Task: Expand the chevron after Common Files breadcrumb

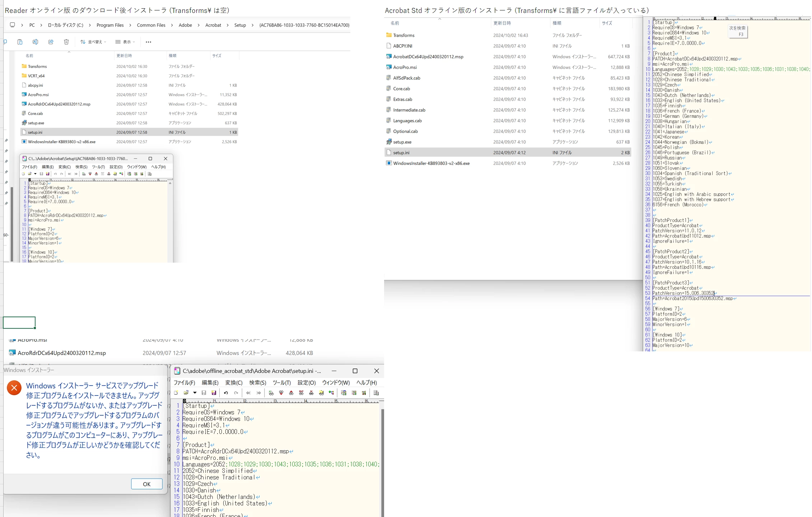Action: coord(172,25)
